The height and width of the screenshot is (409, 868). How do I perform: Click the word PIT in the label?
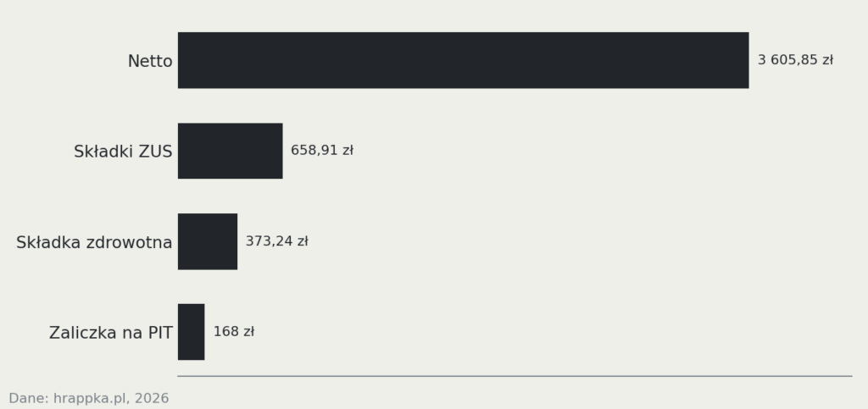pos(160,333)
